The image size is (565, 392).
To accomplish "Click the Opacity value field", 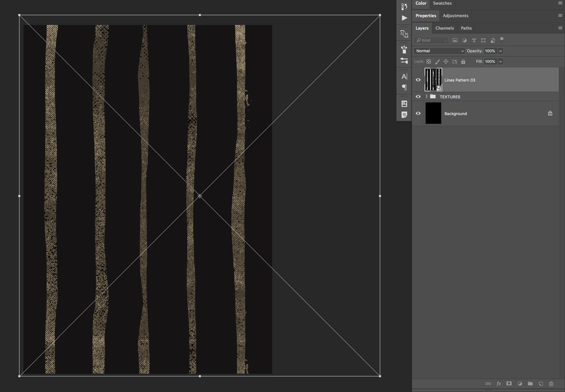I will click(x=490, y=51).
